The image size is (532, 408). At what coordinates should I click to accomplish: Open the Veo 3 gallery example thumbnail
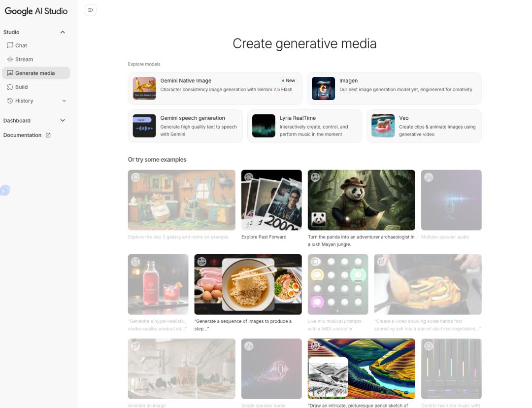pos(181,200)
